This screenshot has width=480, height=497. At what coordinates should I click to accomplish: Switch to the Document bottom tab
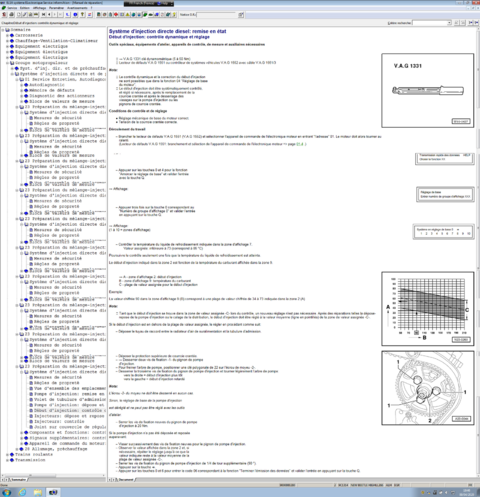pos(125,480)
